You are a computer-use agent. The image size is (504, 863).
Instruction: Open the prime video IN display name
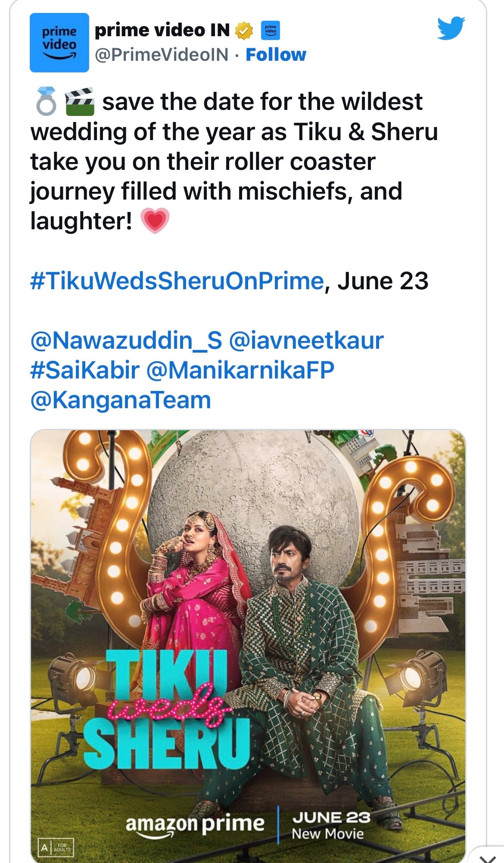(162, 30)
